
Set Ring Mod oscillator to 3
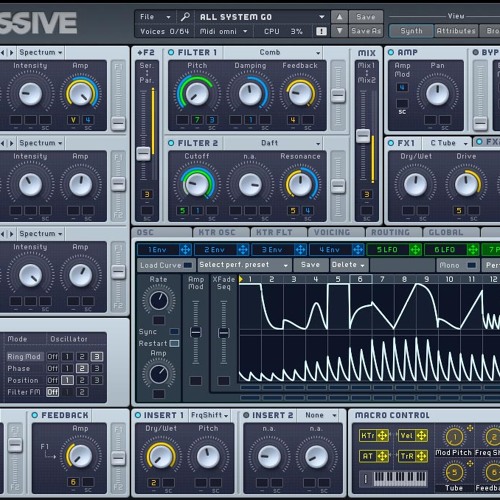97,356
